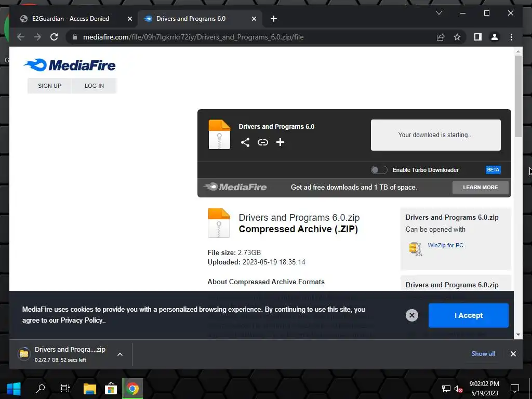Click the Chrome icon on the taskbar

pos(132,389)
